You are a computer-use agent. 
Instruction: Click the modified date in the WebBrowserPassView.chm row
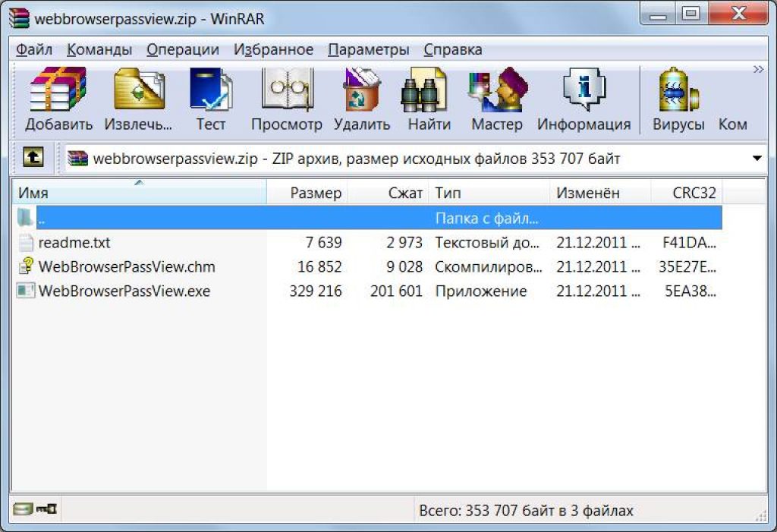point(598,266)
